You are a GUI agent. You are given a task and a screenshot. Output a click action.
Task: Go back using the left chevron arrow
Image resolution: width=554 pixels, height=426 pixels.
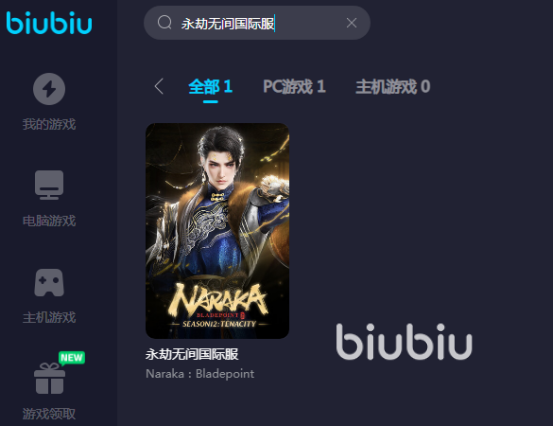pos(159,87)
